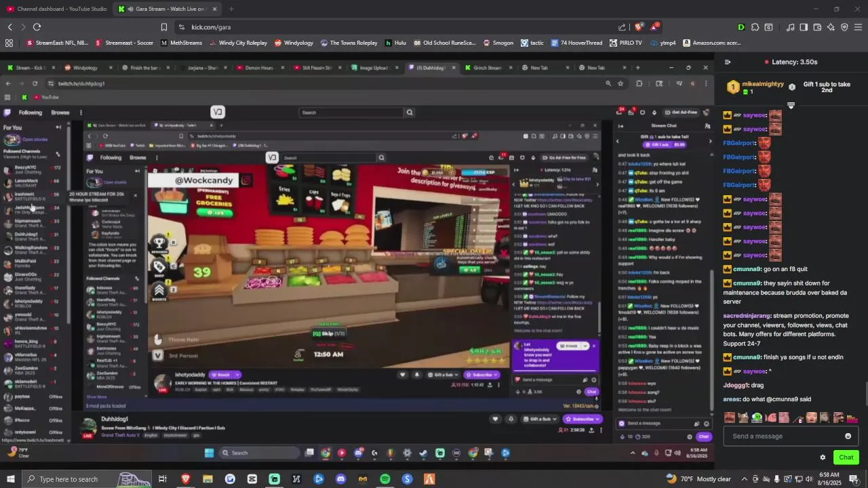Click the green D extension icon

[741, 27]
